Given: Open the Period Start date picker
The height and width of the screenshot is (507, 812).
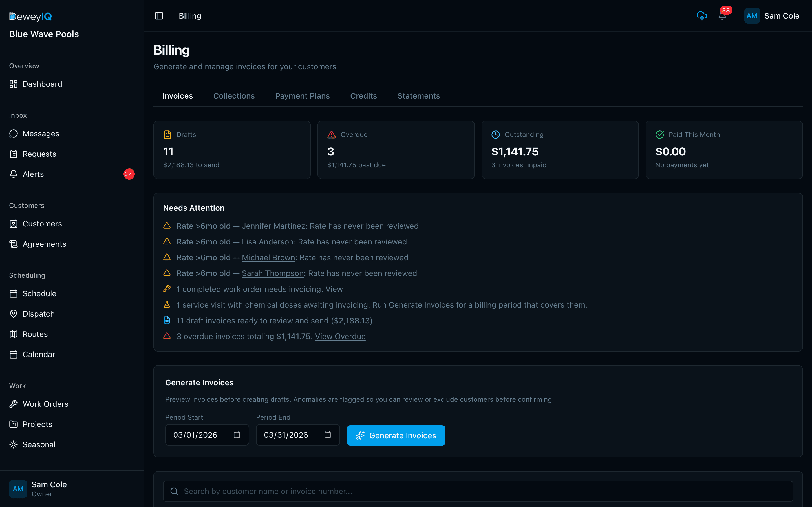Looking at the screenshot, I should 237,435.
